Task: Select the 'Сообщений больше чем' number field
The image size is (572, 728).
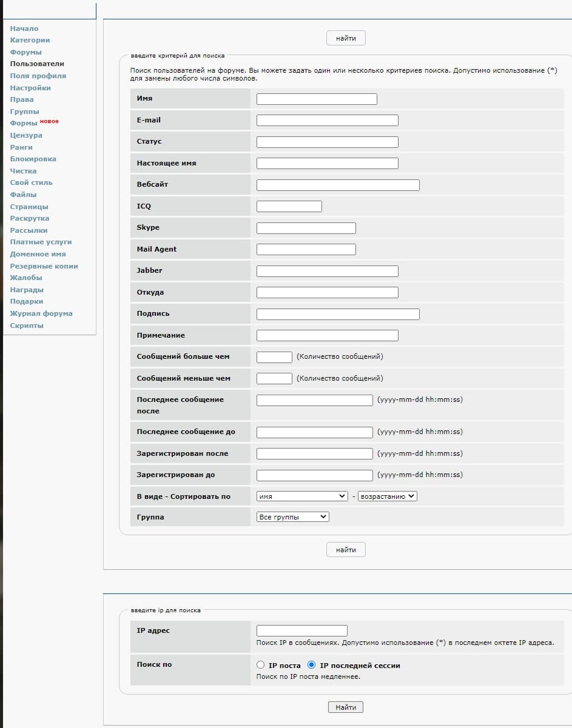Action: pyautogui.click(x=274, y=357)
